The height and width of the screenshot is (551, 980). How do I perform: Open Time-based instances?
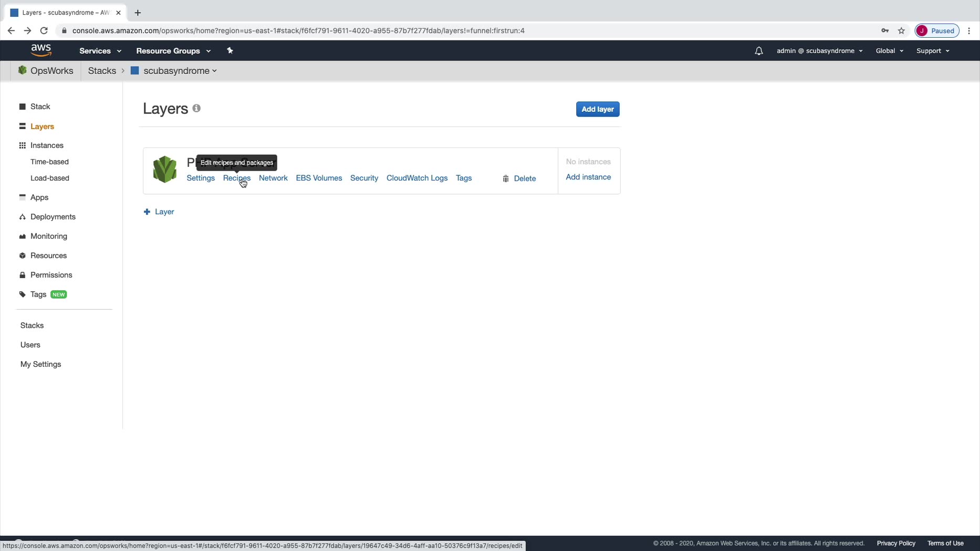pyautogui.click(x=49, y=162)
